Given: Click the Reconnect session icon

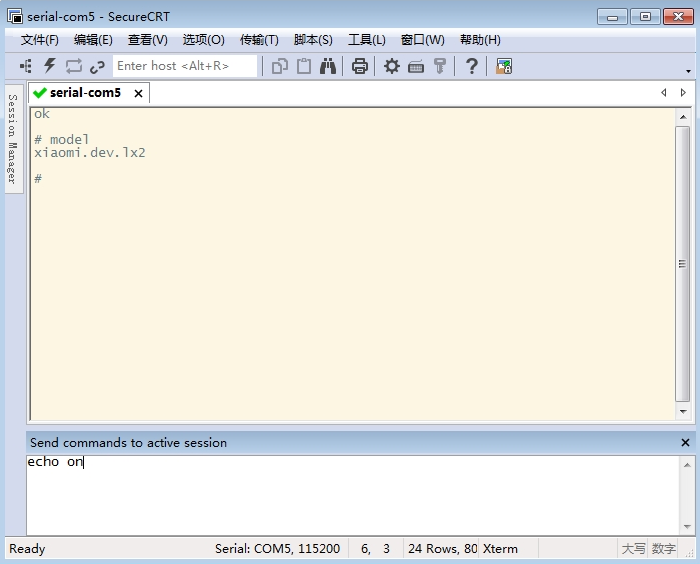Looking at the screenshot, I should 74,67.
